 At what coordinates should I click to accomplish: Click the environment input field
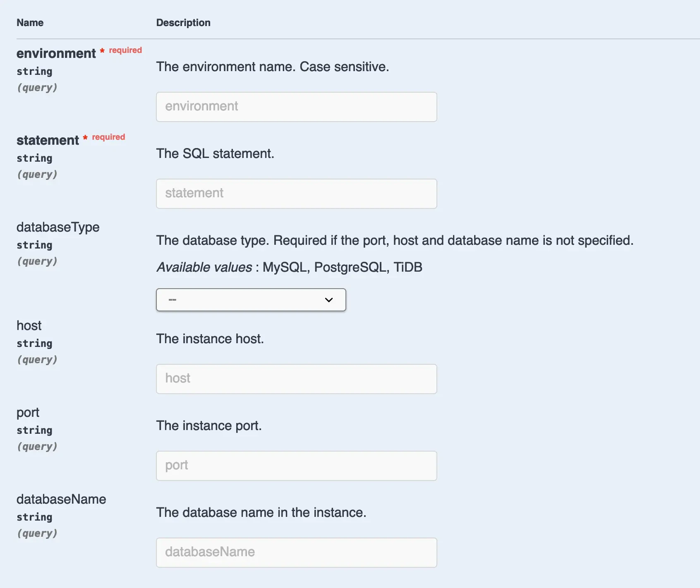tap(296, 107)
